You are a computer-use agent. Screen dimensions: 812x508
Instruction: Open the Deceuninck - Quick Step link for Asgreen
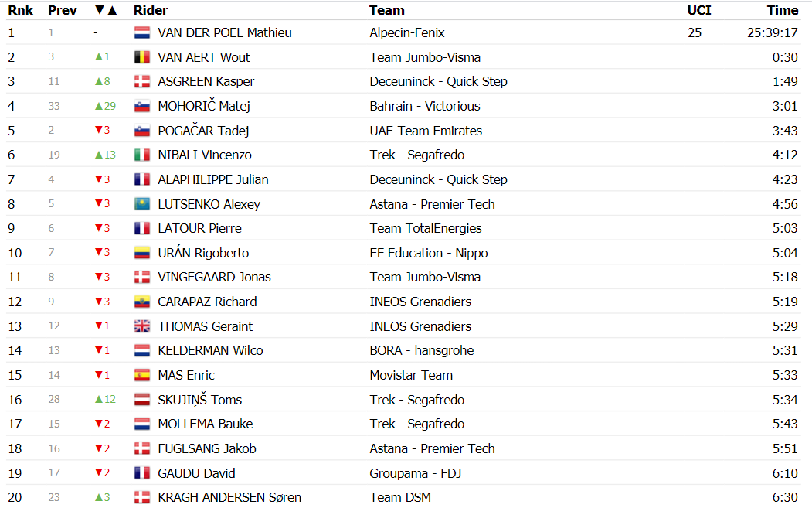(439, 81)
